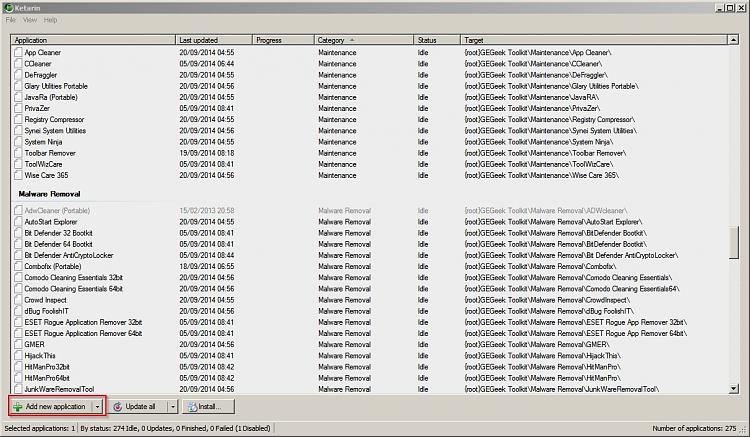Click the JunkWareRemovalTool row icon

[18, 389]
